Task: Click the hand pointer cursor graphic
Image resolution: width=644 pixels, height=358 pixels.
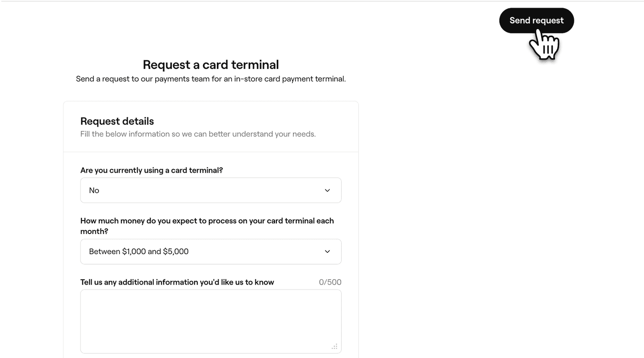Action: (544, 46)
